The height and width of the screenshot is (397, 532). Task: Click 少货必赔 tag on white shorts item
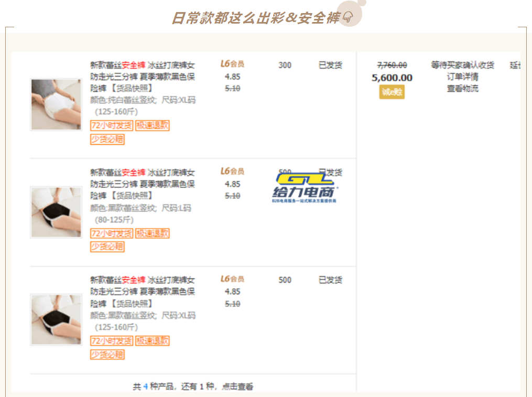coord(107,139)
